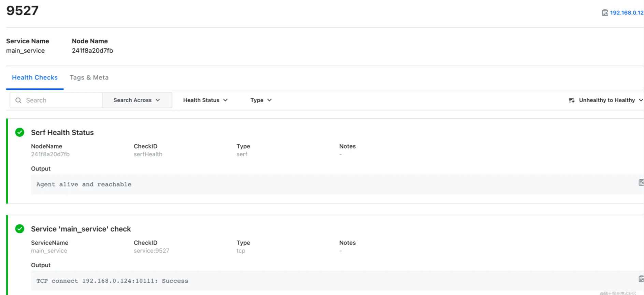Click the green passing icon for main_service check
This screenshot has width=644, height=295.
[x=20, y=229]
